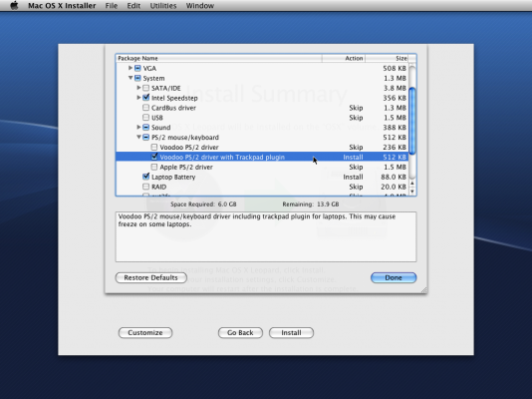The image size is (532, 399).
Task: Select the USB row label
Action: 157,118
